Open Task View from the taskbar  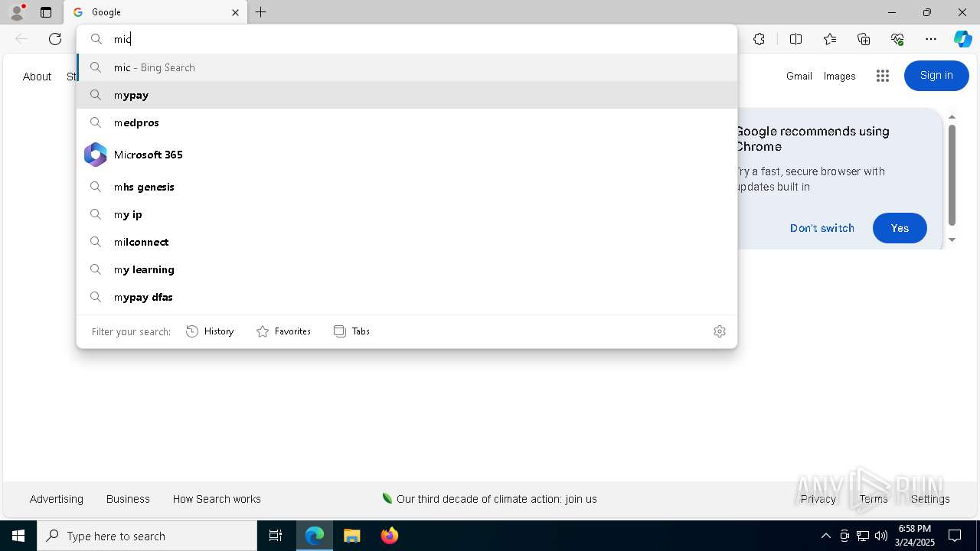(x=276, y=536)
